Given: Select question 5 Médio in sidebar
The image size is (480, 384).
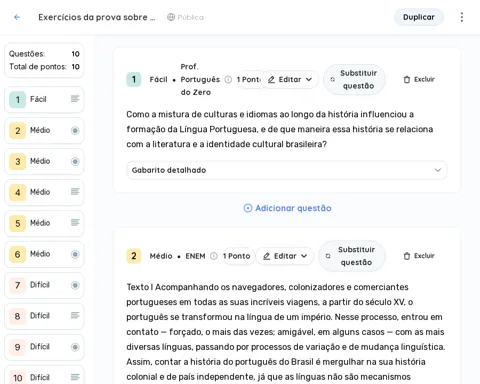Looking at the screenshot, I should click(x=44, y=223).
